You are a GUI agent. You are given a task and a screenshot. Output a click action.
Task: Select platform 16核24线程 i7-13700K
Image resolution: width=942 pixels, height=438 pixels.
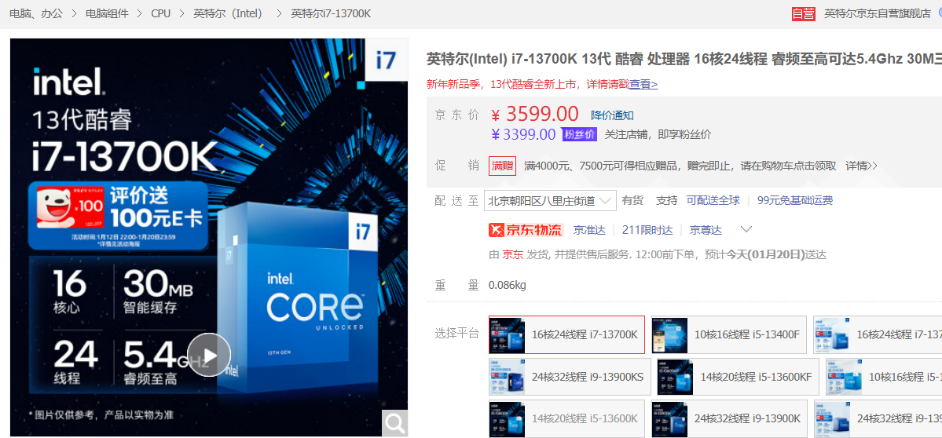(567, 335)
